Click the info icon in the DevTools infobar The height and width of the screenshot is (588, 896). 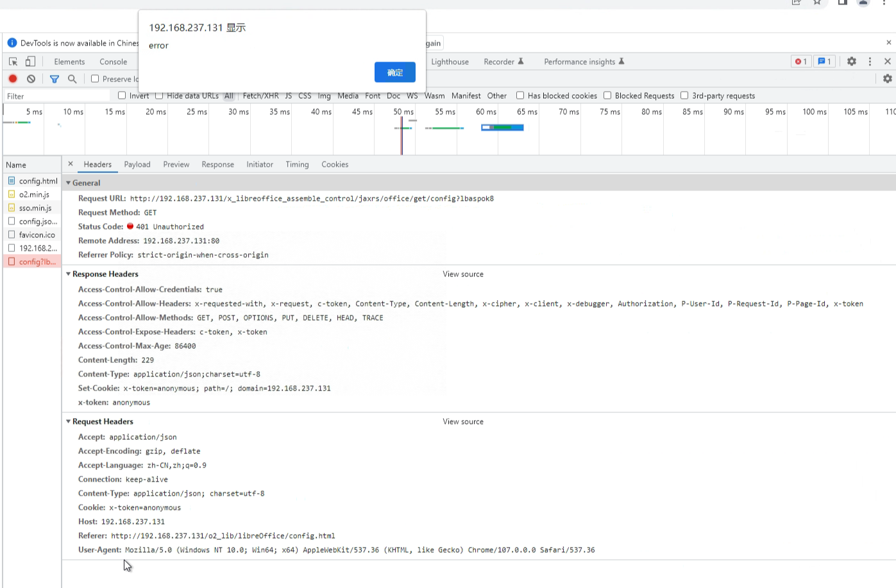tap(12, 43)
